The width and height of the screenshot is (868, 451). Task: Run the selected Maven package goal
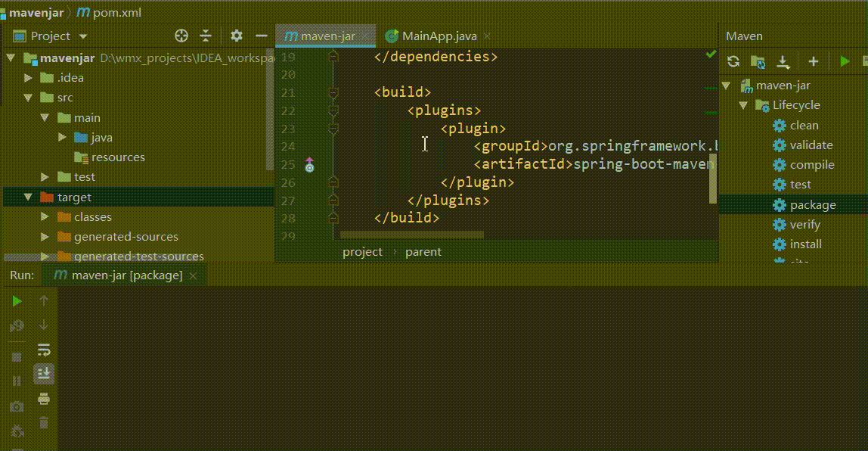tap(845, 61)
